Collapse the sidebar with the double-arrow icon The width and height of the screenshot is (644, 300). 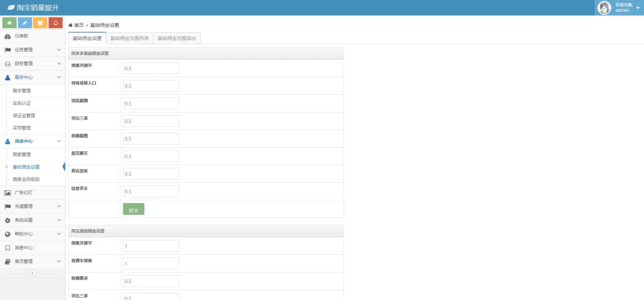pyautogui.click(x=33, y=273)
